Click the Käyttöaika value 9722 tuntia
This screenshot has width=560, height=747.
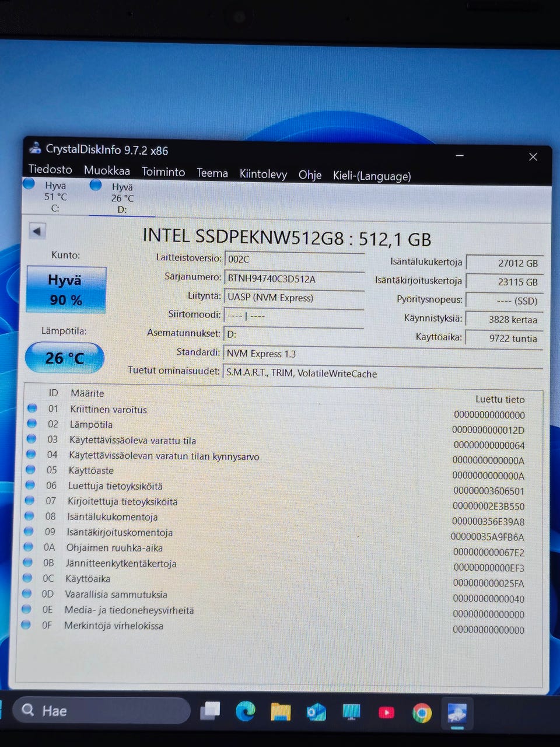(x=505, y=338)
